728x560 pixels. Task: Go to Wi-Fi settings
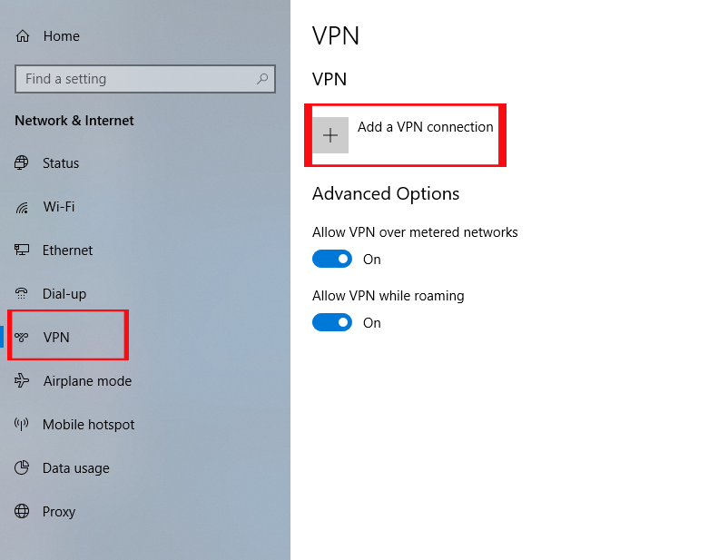click(x=59, y=207)
